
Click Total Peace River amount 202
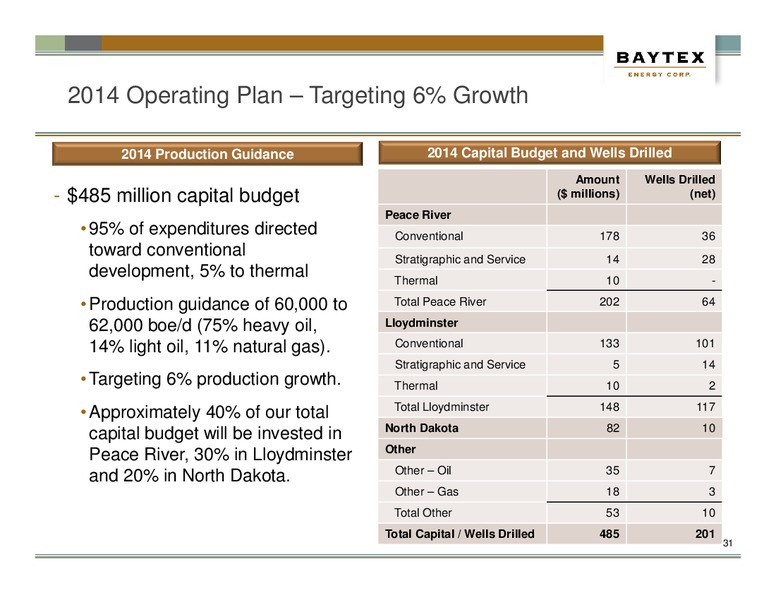click(x=609, y=302)
